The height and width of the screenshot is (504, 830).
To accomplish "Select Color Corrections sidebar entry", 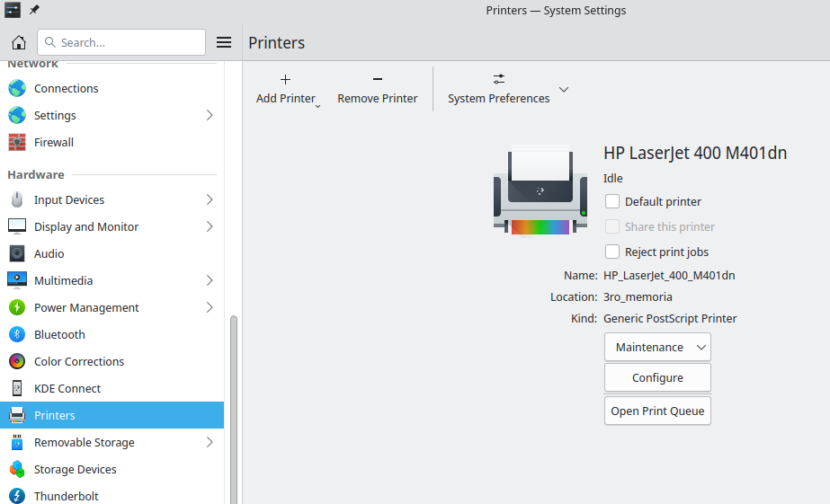I will [78, 361].
